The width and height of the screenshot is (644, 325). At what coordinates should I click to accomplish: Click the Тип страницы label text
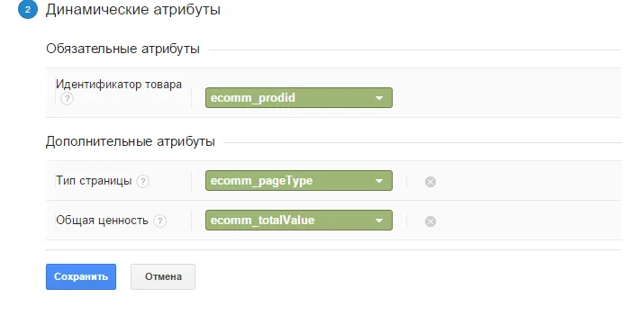[94, 181]
